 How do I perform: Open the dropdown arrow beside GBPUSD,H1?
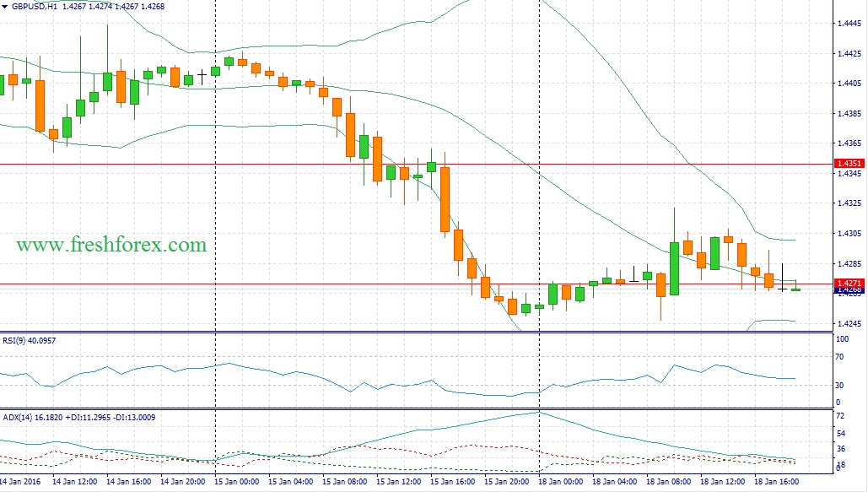click(x=4, y=7)
